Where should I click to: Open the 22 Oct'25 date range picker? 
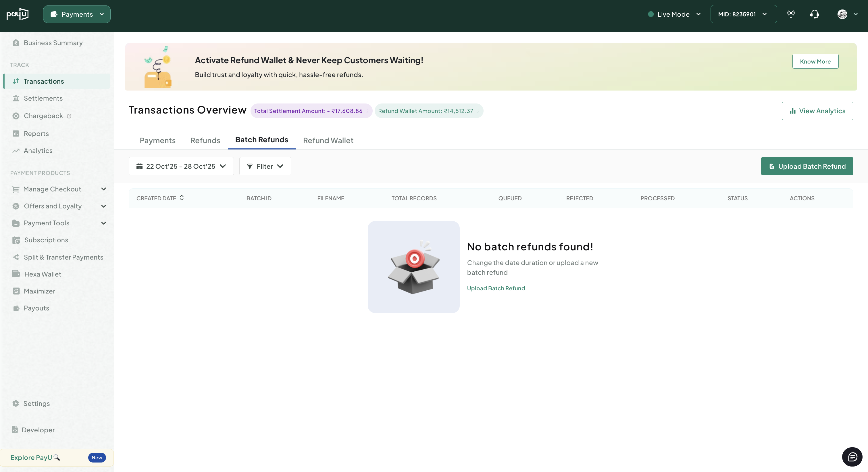[181, 166]
